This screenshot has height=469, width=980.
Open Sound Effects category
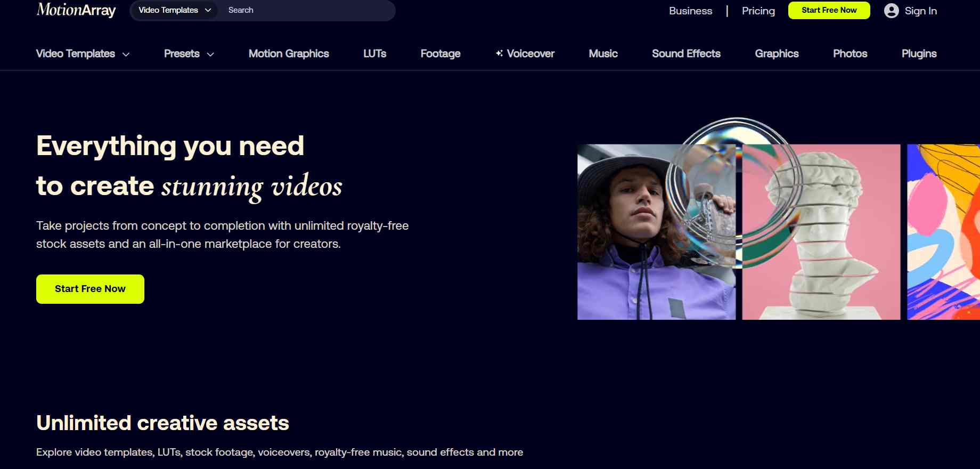[x=687, y=53]
